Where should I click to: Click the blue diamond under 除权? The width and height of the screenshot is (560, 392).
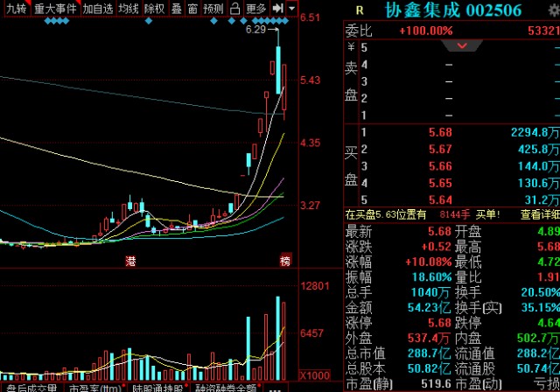(x=149, y=21)
